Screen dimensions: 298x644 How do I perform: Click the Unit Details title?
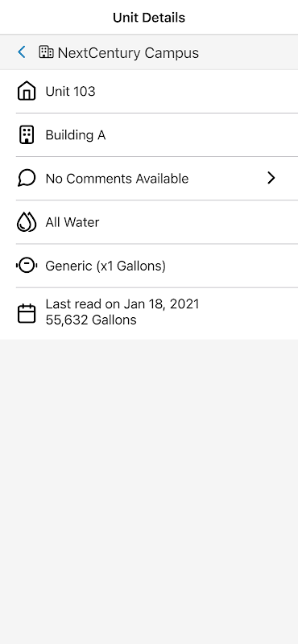pyautogui.click(x=149, y=18)
